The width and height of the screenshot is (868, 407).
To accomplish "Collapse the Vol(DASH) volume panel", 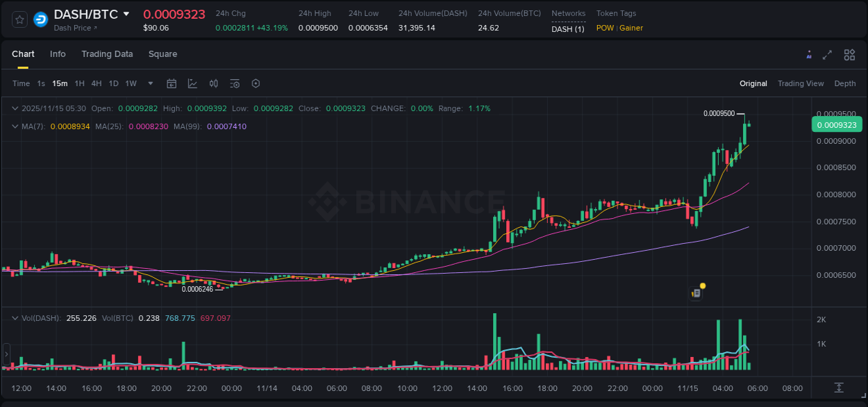I will tap(15, 317).
